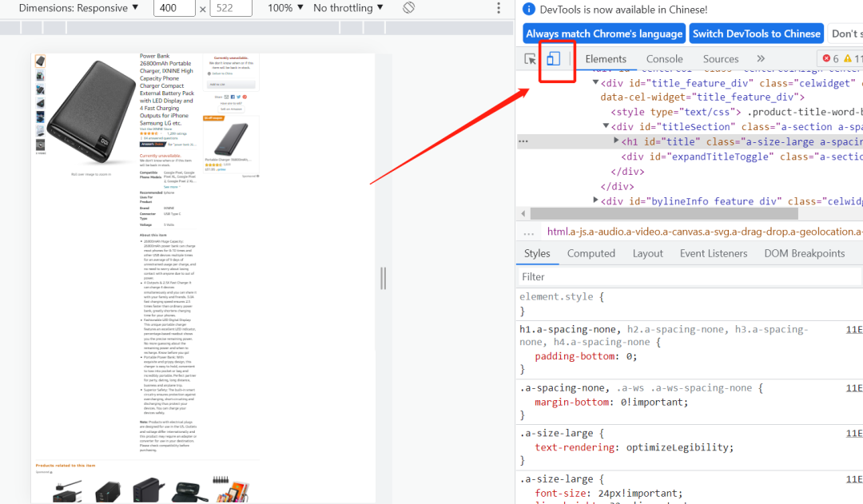Image resolution: width=863 pixels, height=504 pixels.
Task: Expand the bylineInfo feature div node
Action: [595, 200]
